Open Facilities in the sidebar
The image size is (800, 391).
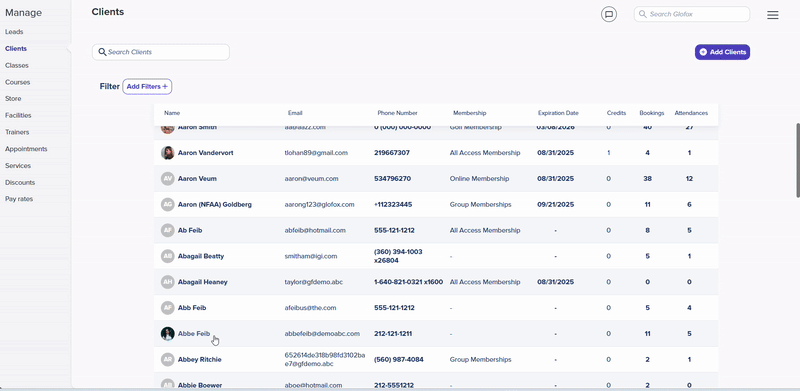(x=18, y=115)
